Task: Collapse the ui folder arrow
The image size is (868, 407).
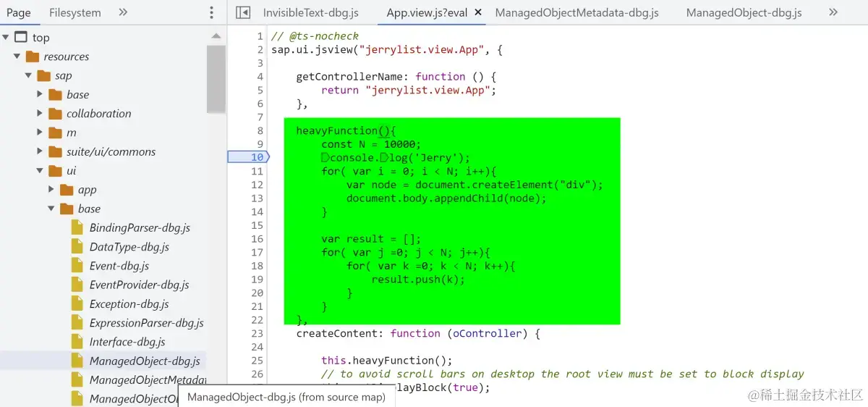Action: coord(41,171)
